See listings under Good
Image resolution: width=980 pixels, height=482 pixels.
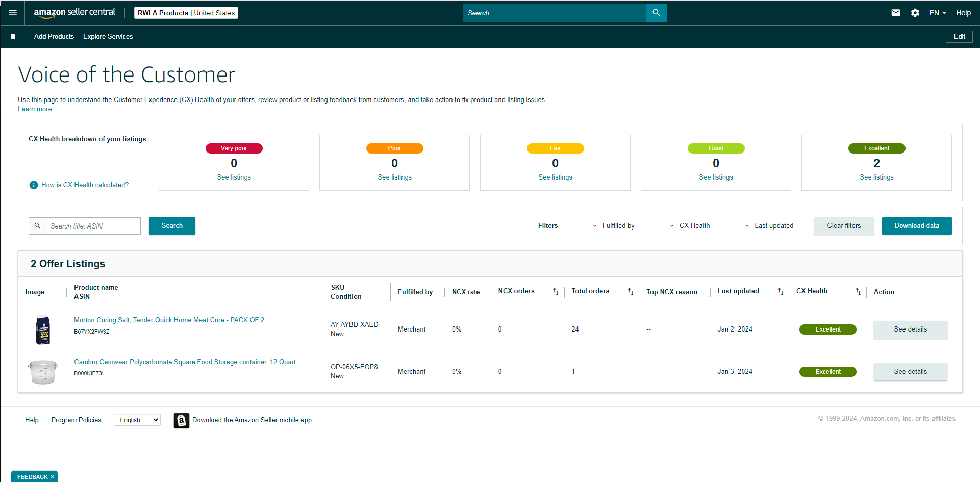click(x=716, y=177)
